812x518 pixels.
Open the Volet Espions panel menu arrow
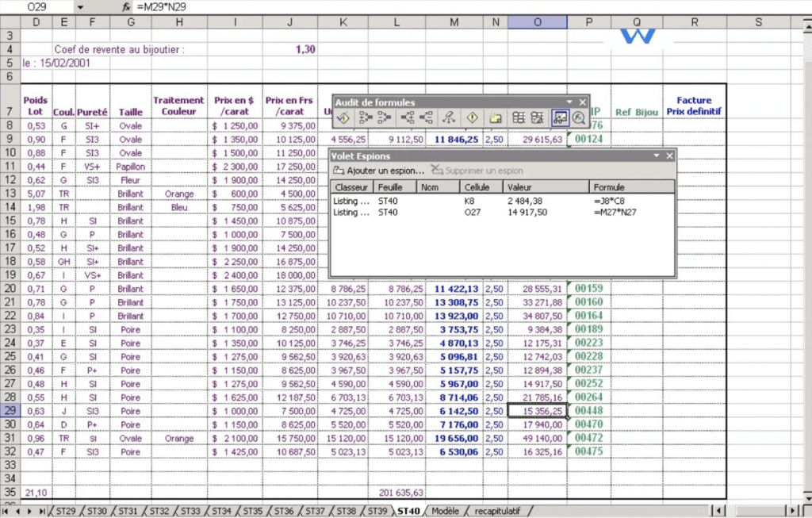click(657, 155)
